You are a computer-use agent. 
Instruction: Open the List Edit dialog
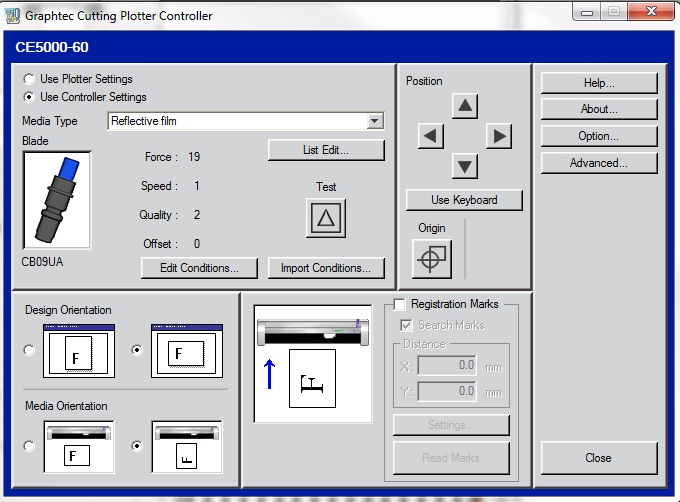pyautogui.click(x=326, y=150)
